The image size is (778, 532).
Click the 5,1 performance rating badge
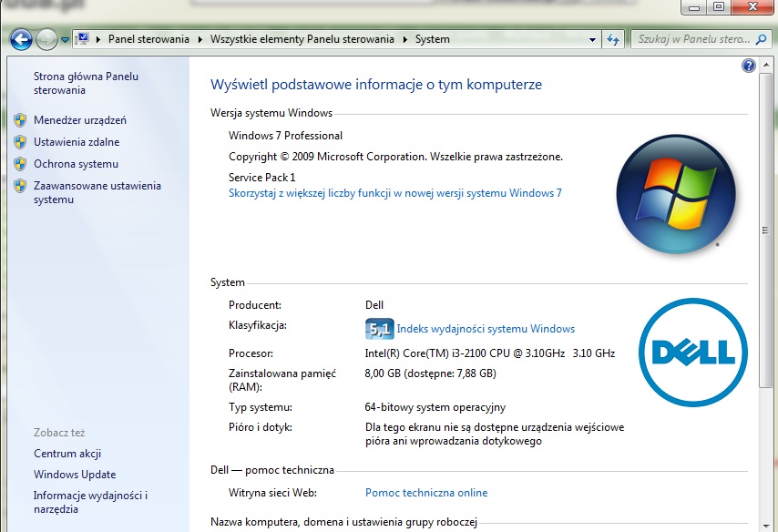click(380, 329)
